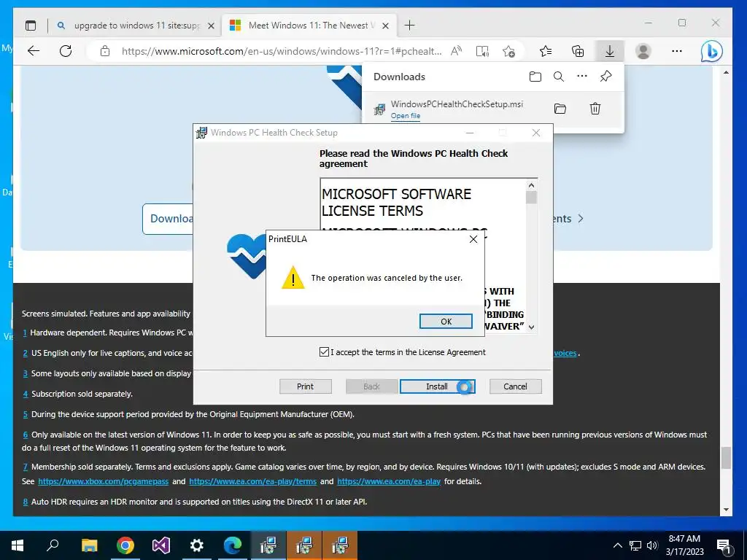Screen dimensions: 747x560
Task: Click Open file link in Downloads
Action: (406, 116)
